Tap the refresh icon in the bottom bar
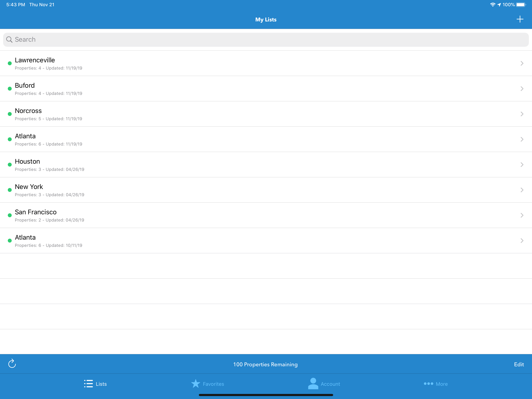The width and height of the screenshot is (532, 399). point(12,364)
